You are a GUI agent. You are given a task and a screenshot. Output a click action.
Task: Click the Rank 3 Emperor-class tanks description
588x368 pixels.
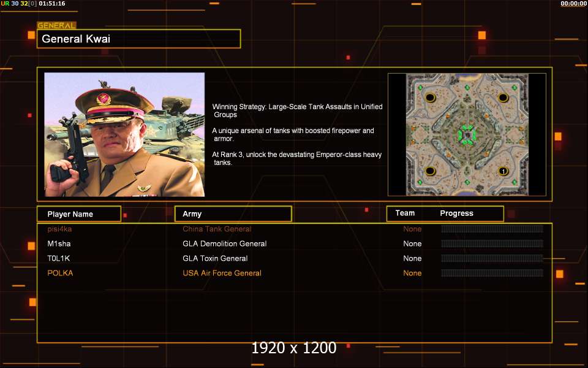pyautogui.click(x=296, y=158)
